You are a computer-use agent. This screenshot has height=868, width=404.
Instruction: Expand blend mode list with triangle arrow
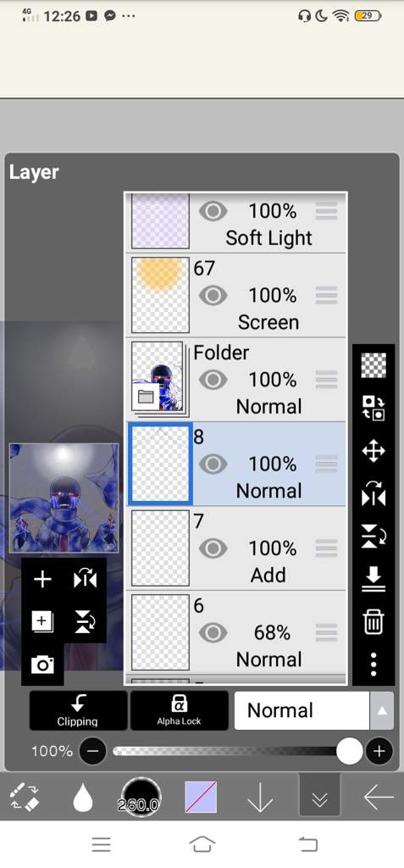tap(382, 710)
